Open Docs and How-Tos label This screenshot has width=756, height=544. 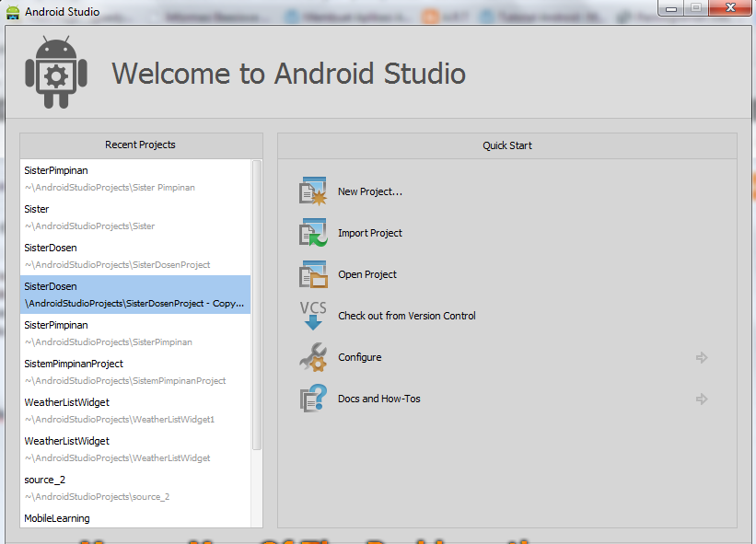click(379, 399)
